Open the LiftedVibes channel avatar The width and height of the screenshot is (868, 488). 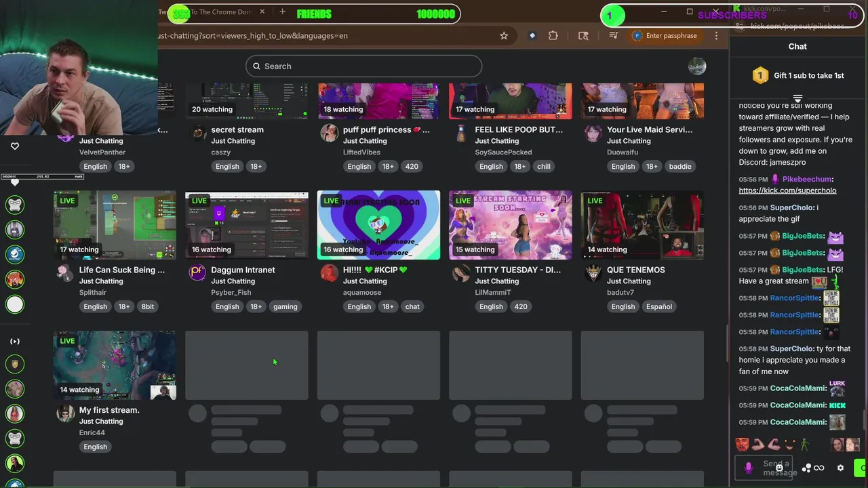click(x=330, y=132)
